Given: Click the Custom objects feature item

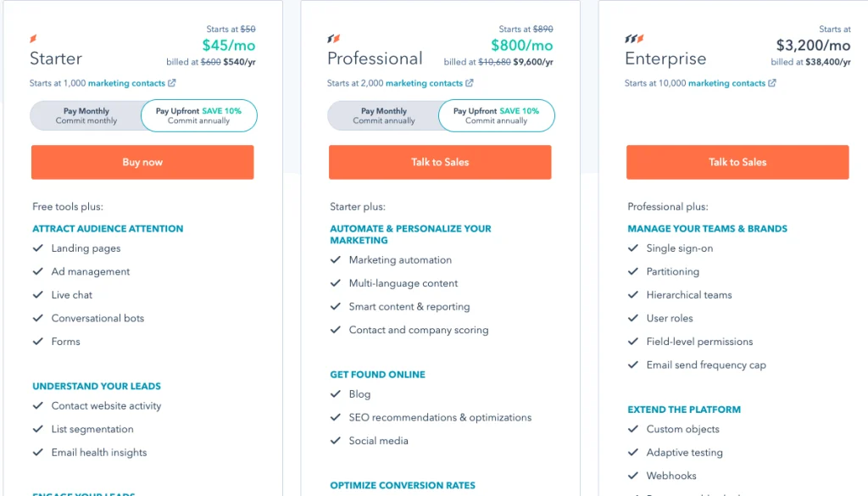Looking at the screenshot, I should (x=683, y=429).
